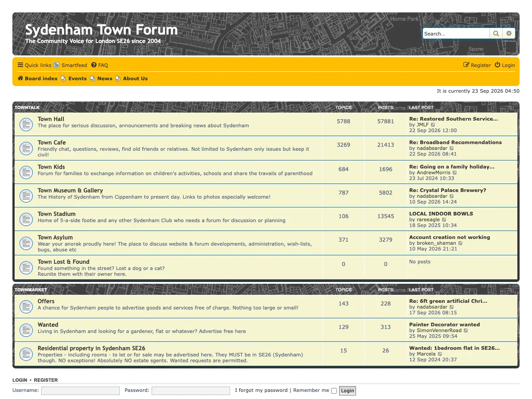Screen dimensions: 532x399
Task: Open Residential property in Sydenham SE26
Action: pos(91,348)
